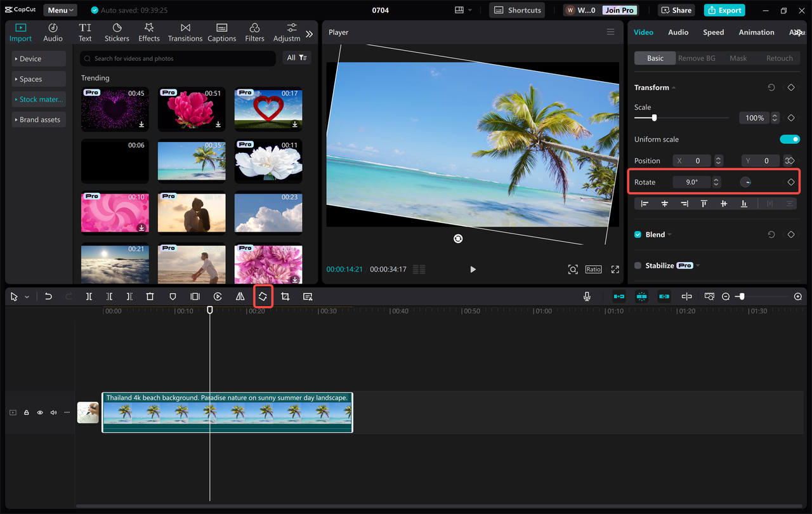Image resolution: width=812 pixels, height=514 pixels.
Task: Switch to the Remove BG tab
Action: click(x=697, y=58)
